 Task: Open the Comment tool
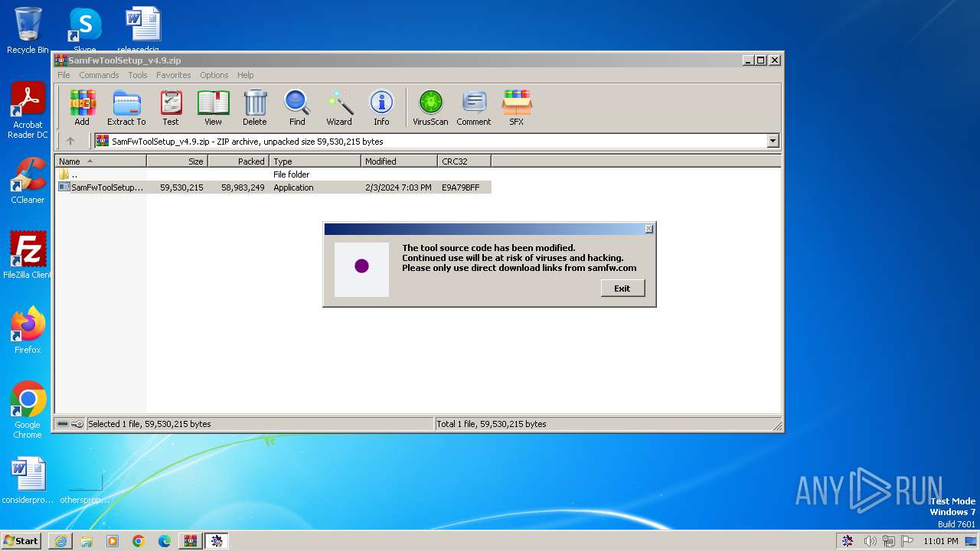[474, 107]
